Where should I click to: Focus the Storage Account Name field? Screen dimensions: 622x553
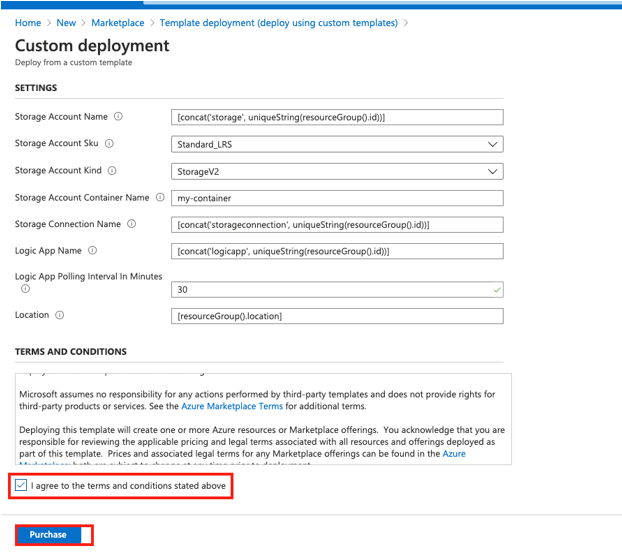coord(337,117)
